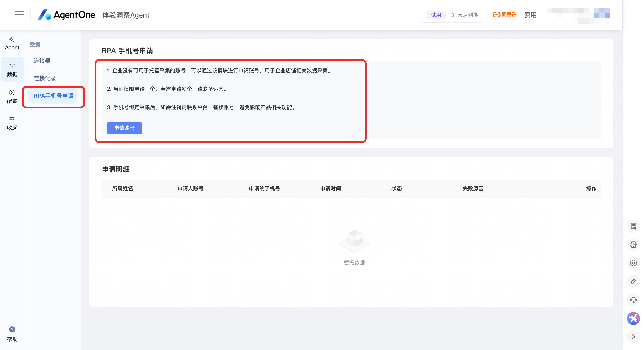Open the 连接记录 menu item

click(45, 78)
